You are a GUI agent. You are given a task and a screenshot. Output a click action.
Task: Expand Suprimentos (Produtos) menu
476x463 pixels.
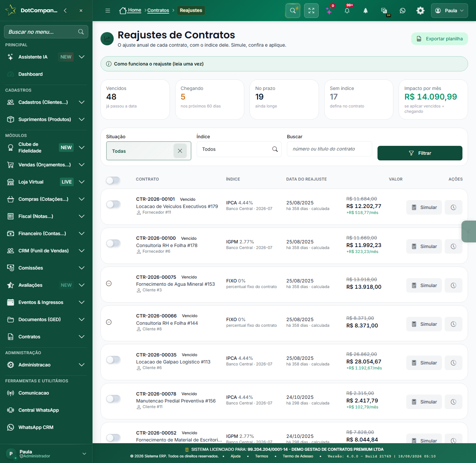pos(46,119)
